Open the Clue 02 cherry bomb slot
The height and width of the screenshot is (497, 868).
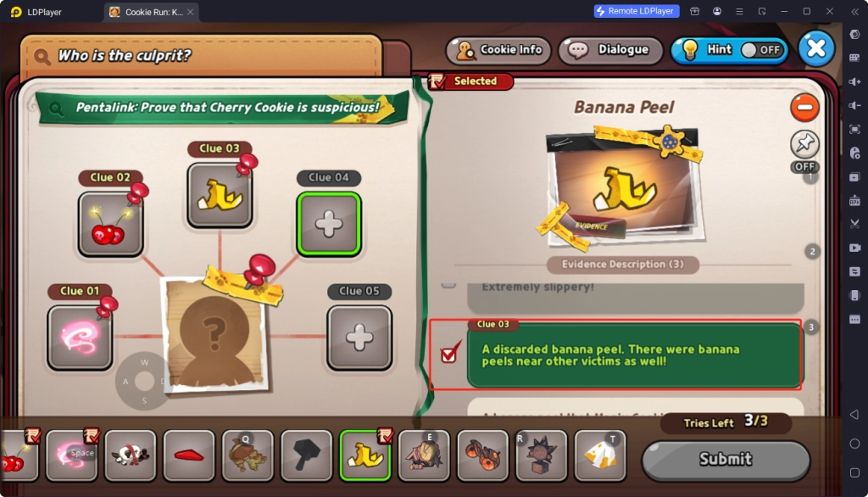point(111,224)
